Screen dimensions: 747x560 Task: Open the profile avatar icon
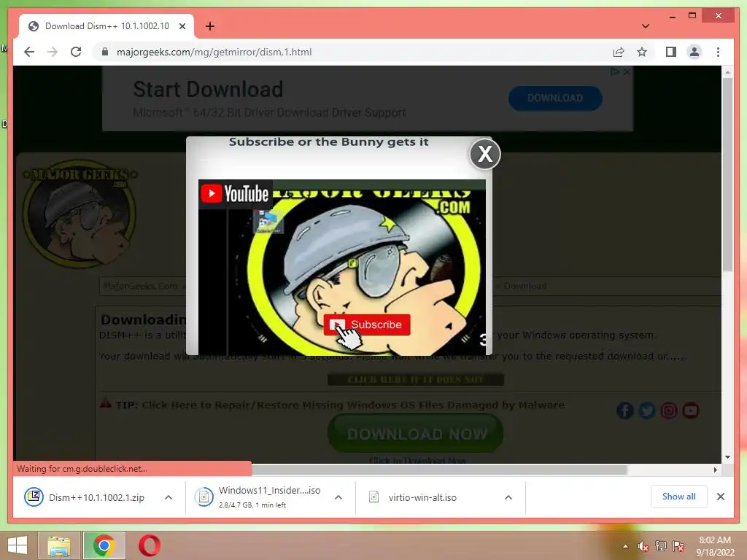pyautogui.click(x=694, y=52)
